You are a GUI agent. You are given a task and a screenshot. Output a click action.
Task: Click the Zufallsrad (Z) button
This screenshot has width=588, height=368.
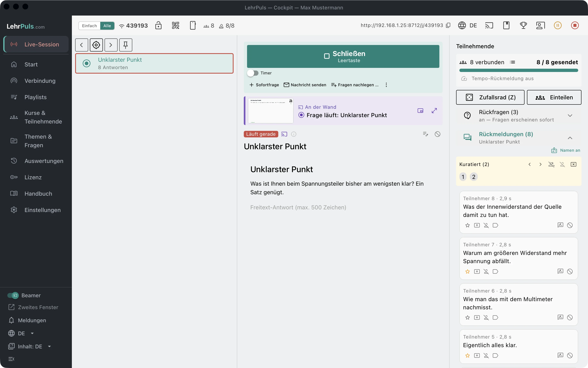click(x=490, y=97)
